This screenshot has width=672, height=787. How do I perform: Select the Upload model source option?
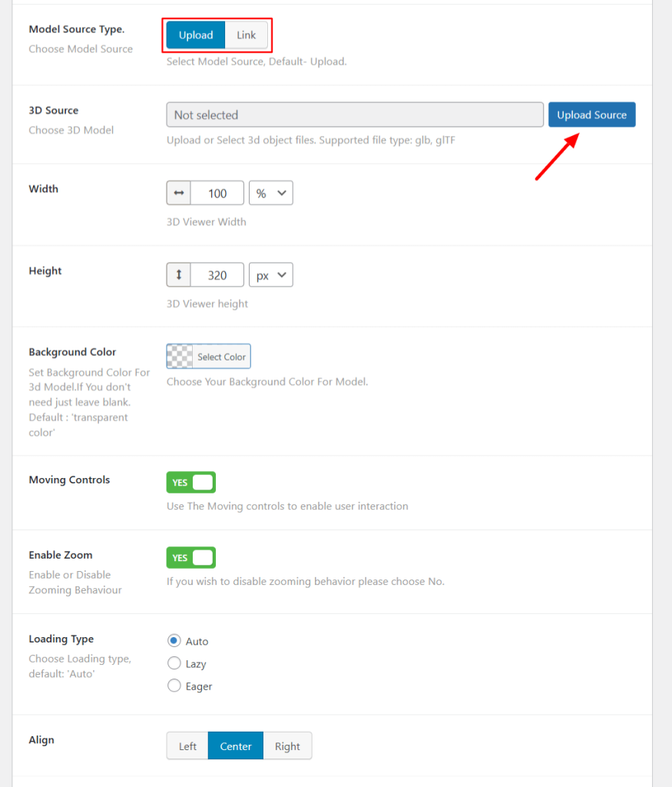point(196,35)
